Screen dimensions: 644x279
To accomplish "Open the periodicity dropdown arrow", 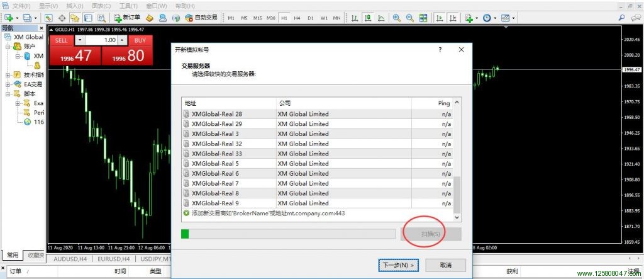I will (495, 18).
